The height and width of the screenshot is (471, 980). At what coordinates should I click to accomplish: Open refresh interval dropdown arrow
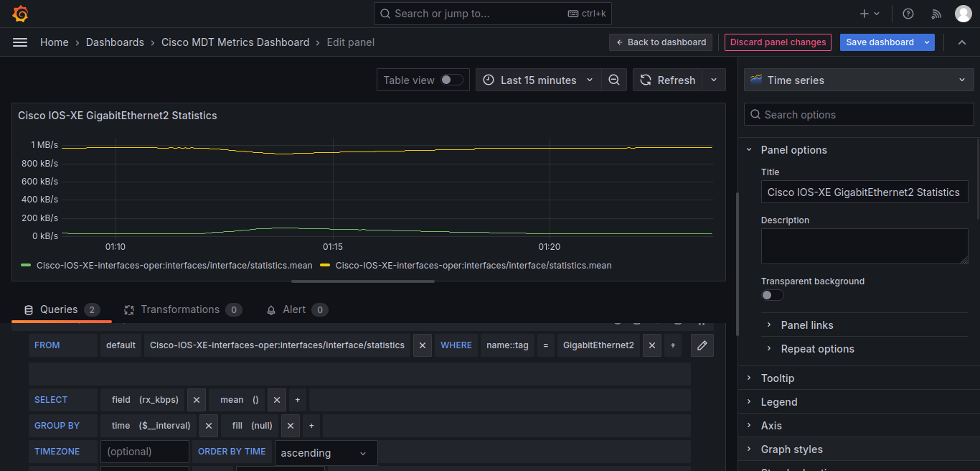(714, 80)
